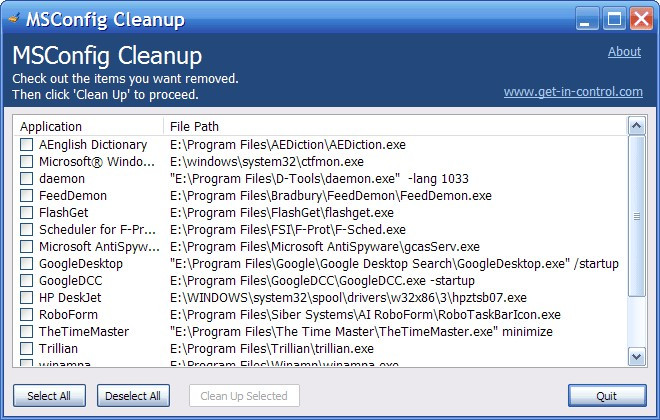Viewport: 660px width, 420px height.
Task: Click the F-Sched.exe file path
Action: 288,230
